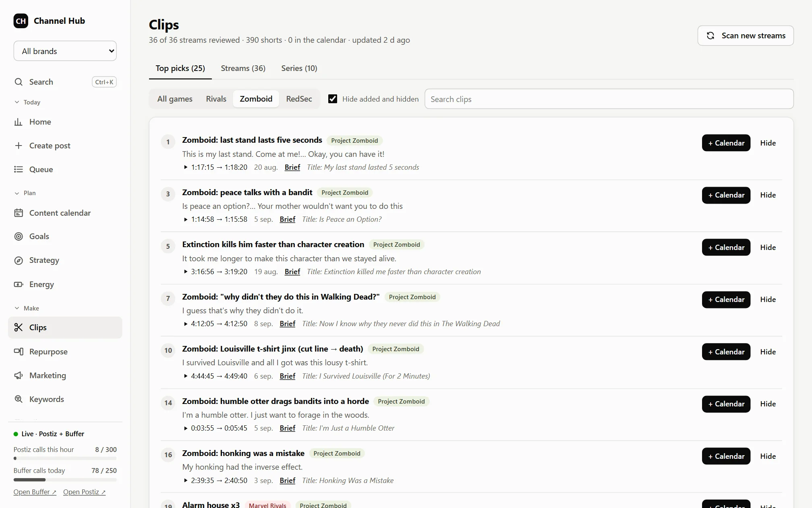
Task: Select the RedSec game filter
Action: click(299, 99)
